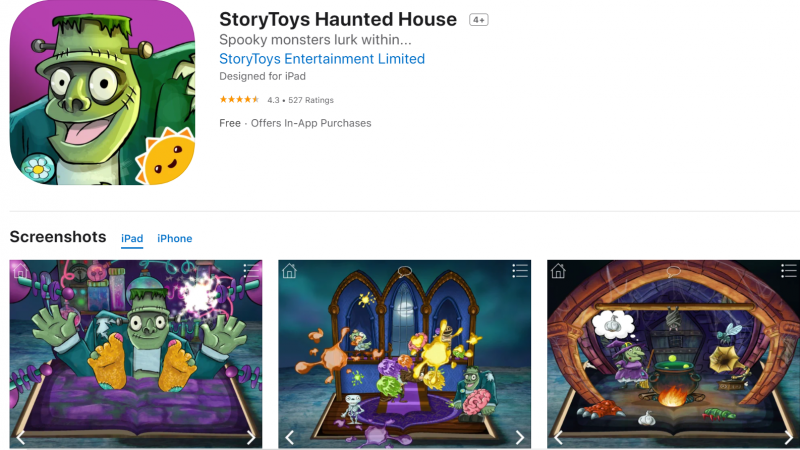800x450 pixels.
Task: Click home icon in second screenshot
Action: coord(289,270)
